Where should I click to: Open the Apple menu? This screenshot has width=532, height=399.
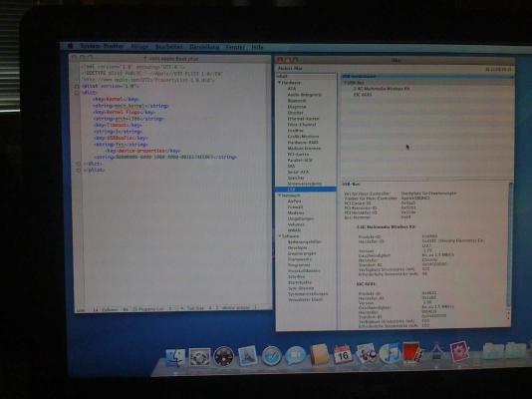coord(70,46)
